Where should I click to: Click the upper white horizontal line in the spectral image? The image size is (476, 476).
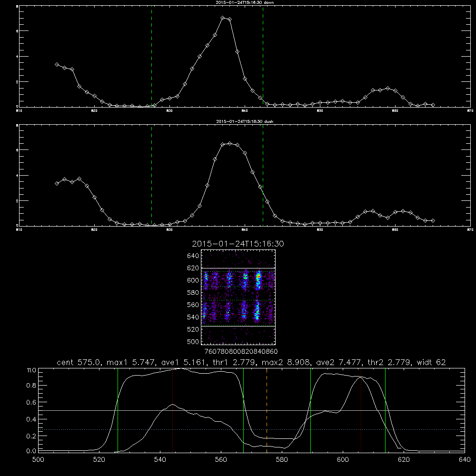click(238, 268)
